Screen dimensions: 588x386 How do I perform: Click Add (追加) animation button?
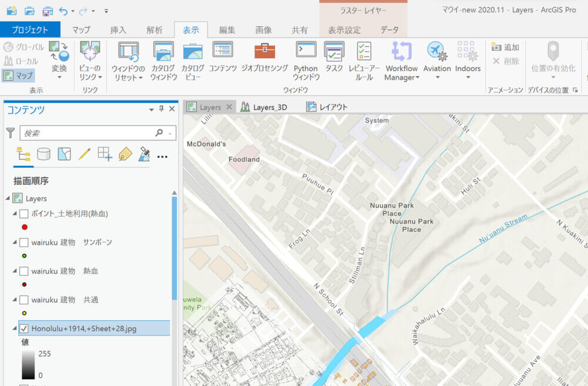click(506, 47)
